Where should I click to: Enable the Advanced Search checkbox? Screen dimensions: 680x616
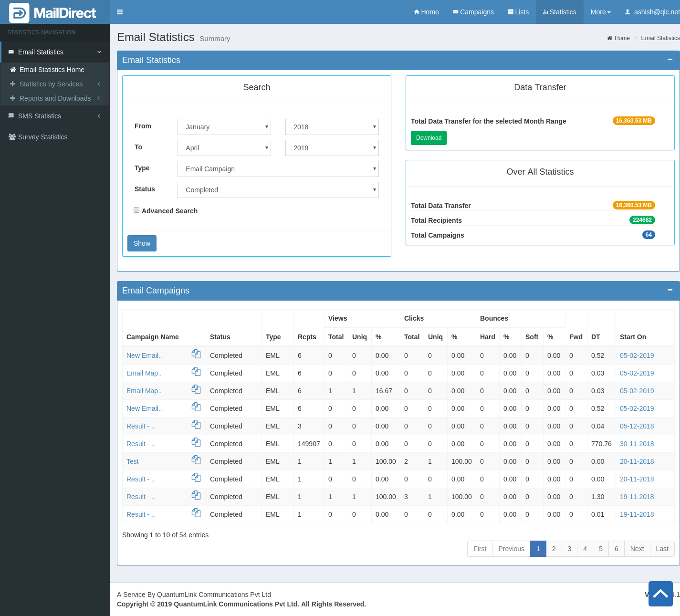(x=136, y=210)
